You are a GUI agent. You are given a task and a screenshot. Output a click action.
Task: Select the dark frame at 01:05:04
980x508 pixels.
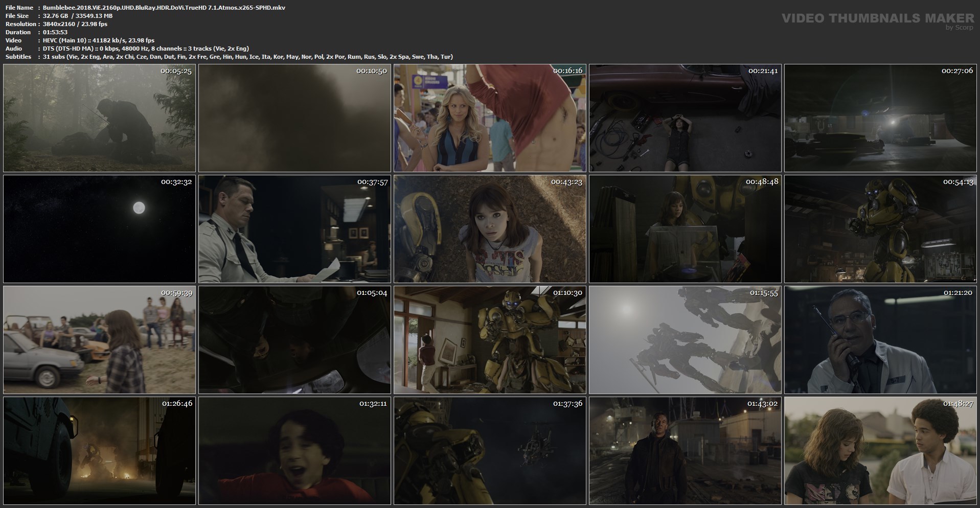pos(294,340)
